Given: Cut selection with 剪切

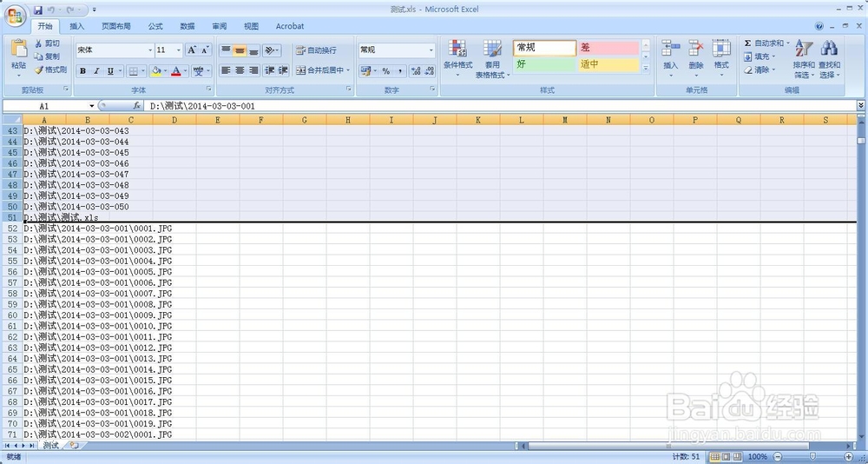Looking at the screenshot, I should point(47,43).
